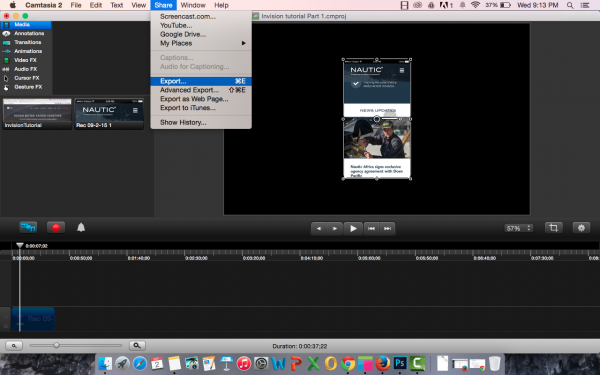Select the InvisionTutorial media thumbnail
Image resolution: width=600 pixels, height=375 pixels.
point(37,114)
